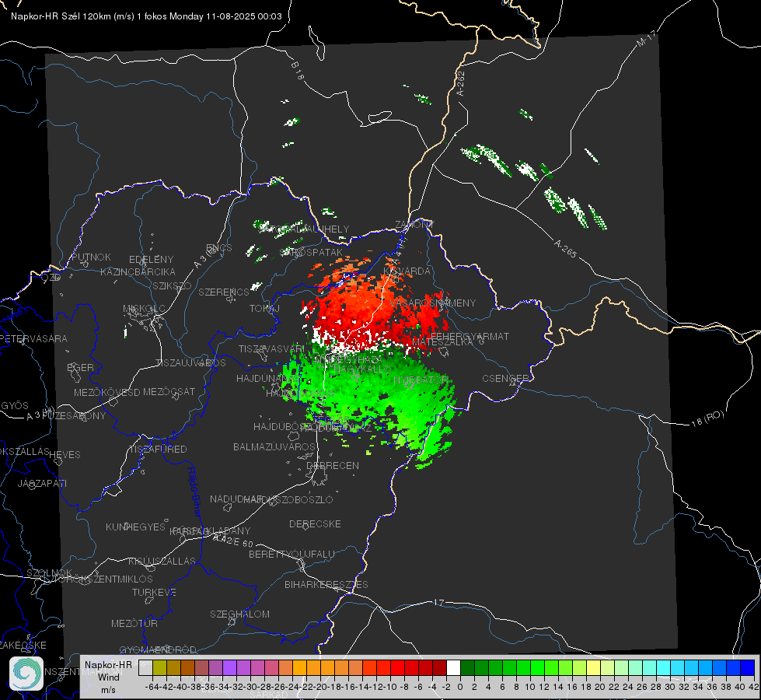This screenshot has width=761, height=700.
Task: Click the SÁROSPATAK label
Action: 311,252
